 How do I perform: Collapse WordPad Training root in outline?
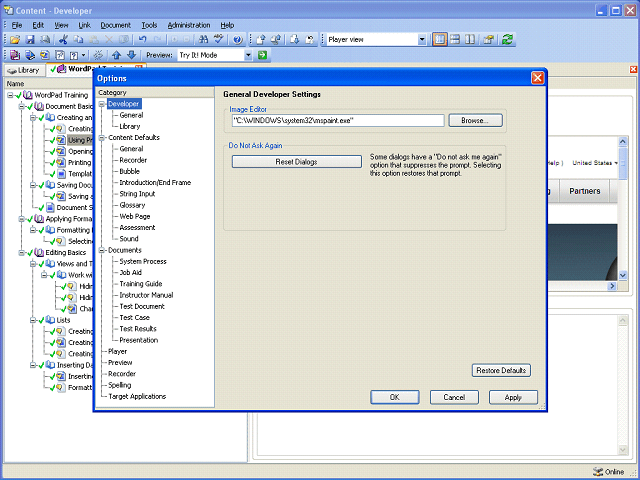10,95
